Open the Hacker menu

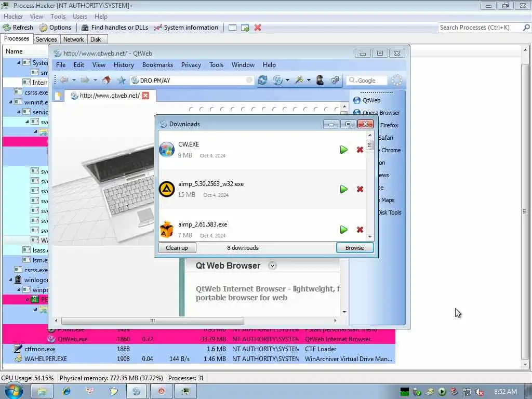[x=13, y=16]
